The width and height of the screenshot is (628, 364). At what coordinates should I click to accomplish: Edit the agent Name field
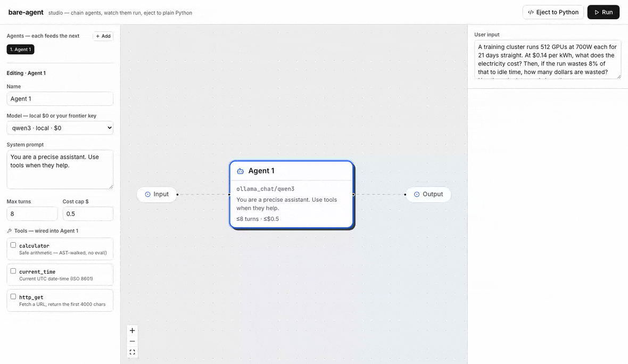tap(60, 98)
